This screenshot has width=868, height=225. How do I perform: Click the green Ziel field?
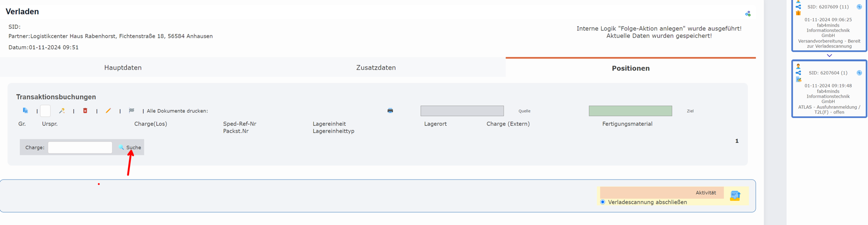point(630,111)
